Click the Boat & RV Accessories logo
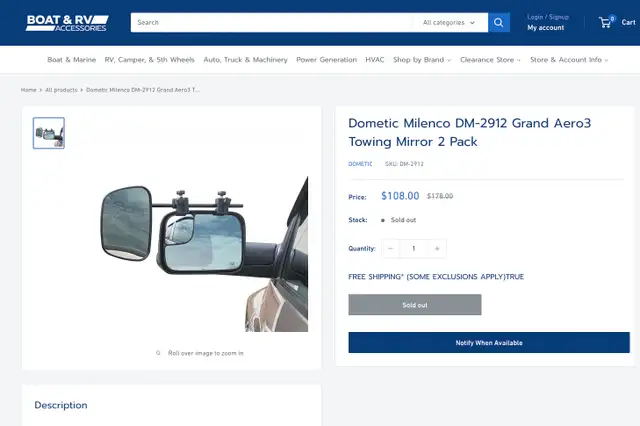The width and height of the screenshot is (640, 426). coord(67,23)
